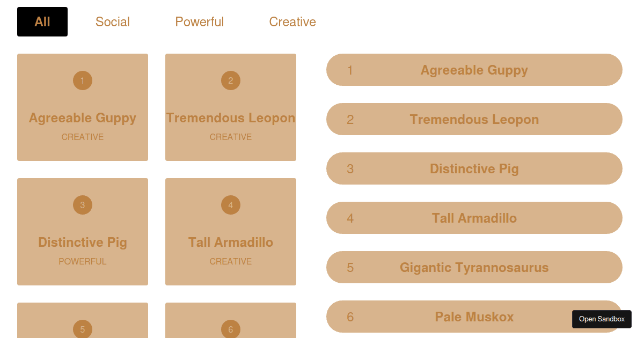
Task: Click the CREATIVE label under Agreeable Guppy
Action: (x=83, y=137)
